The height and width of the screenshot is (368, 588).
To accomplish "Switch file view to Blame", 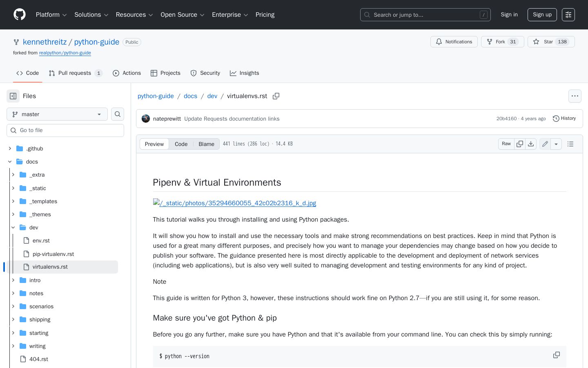I will pos(207,144).
